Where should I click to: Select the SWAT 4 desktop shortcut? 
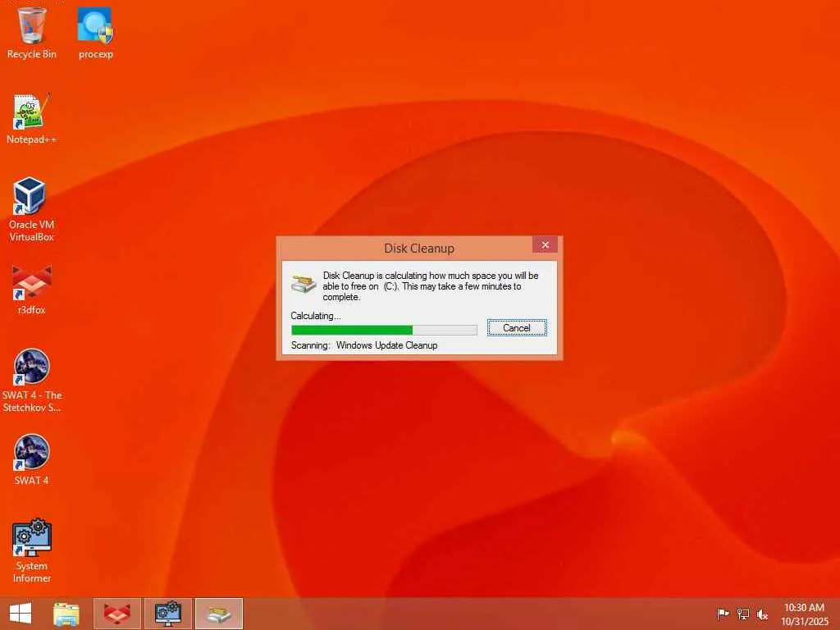tap(32, 459)
